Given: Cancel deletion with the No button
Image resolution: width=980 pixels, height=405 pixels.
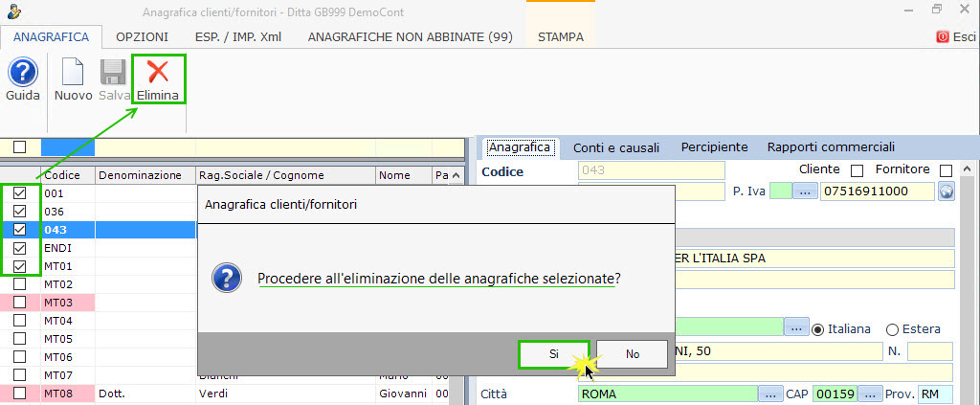Looking at the screenshot, I should 632,353.
